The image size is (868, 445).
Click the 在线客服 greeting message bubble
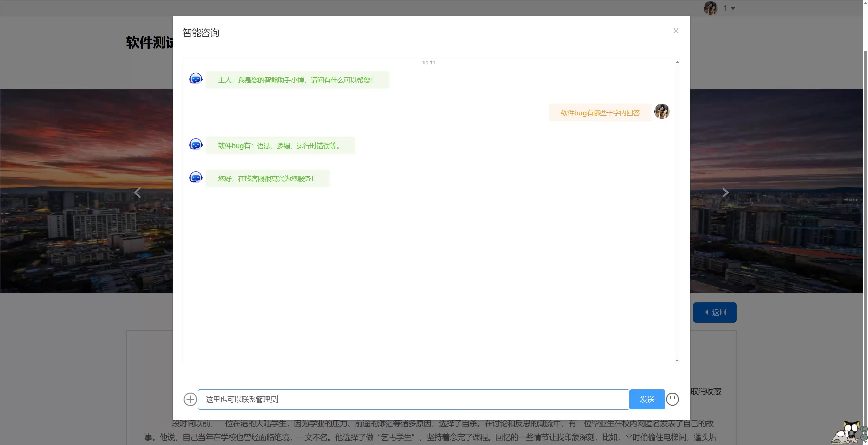(x=267, y=178)
